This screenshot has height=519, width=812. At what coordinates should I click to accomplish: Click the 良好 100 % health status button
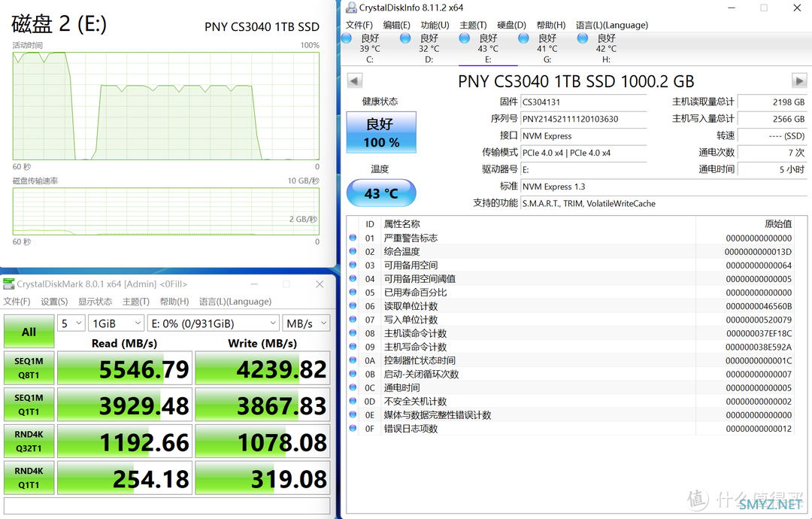pyautogui.click(x=381, y=132)
